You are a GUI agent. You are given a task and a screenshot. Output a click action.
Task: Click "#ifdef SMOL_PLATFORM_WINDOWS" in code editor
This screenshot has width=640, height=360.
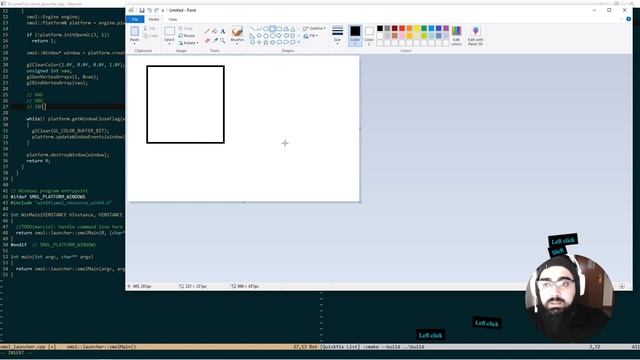pyautogui.click(x=48, y=197)
